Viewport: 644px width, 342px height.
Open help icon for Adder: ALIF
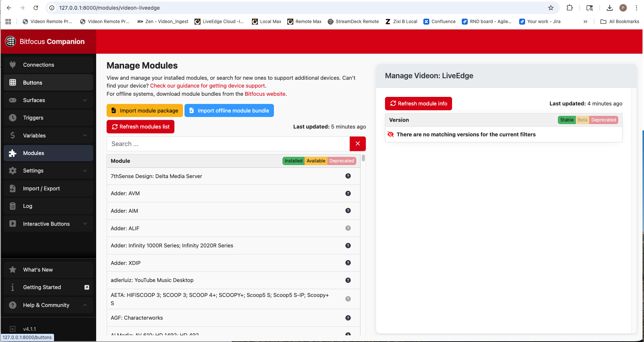click(x=348, y=228)
